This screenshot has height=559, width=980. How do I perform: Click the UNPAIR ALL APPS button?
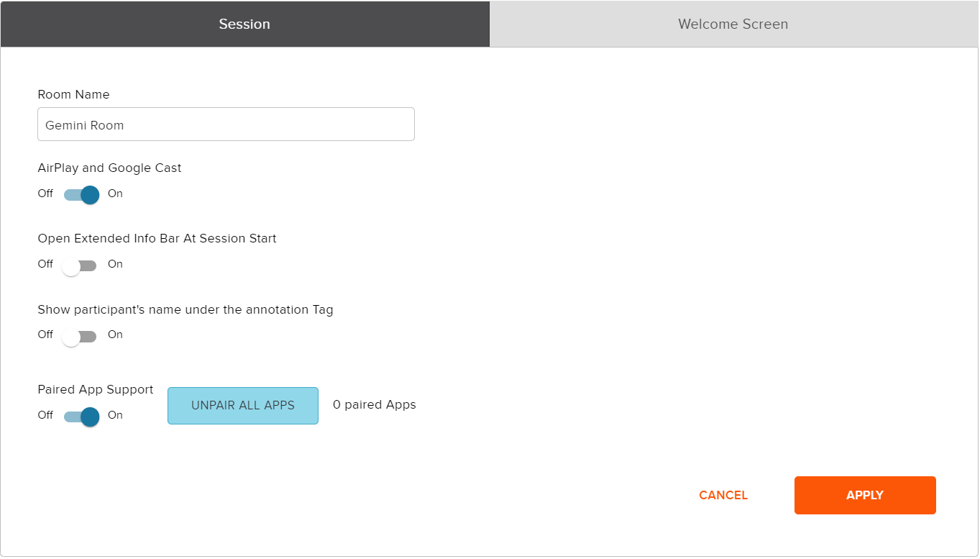point(242,405)
